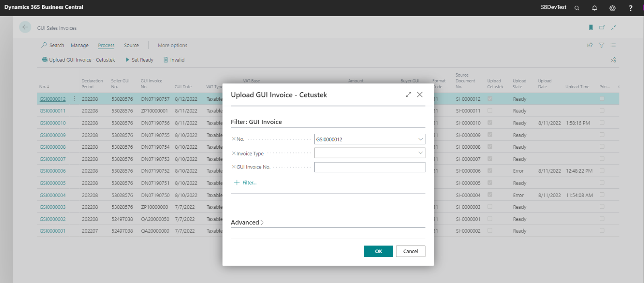644x283 pixels.
Task: Click the GUI Invoice No. input field
Action: [369, 167]
